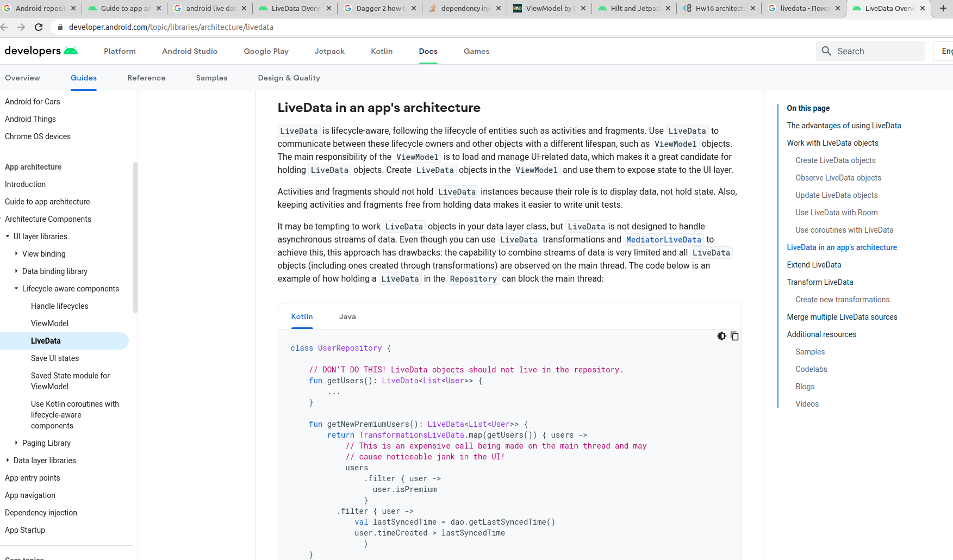Jump to 'Extend LiveData' section

[x=814, y=265]
